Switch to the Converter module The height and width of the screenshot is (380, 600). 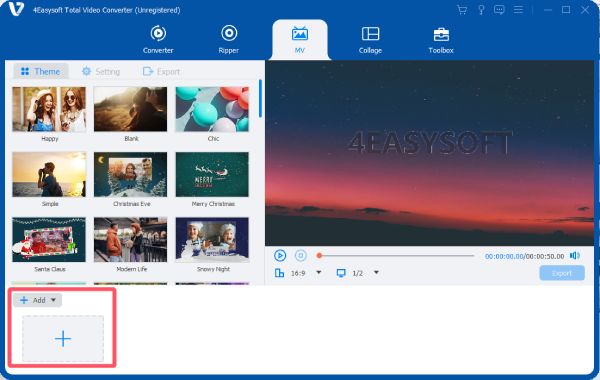(x=158, y=39)
